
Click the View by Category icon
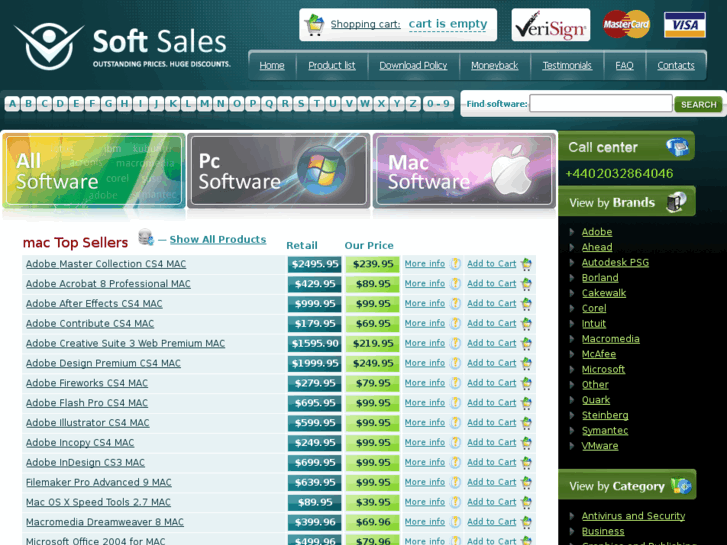[681, 486]
